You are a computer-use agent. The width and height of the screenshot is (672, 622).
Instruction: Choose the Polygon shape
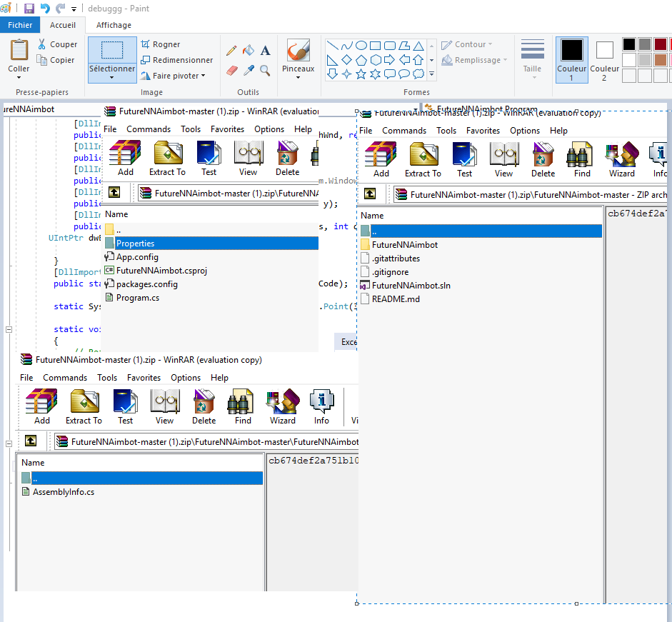(x=404, y=46)
